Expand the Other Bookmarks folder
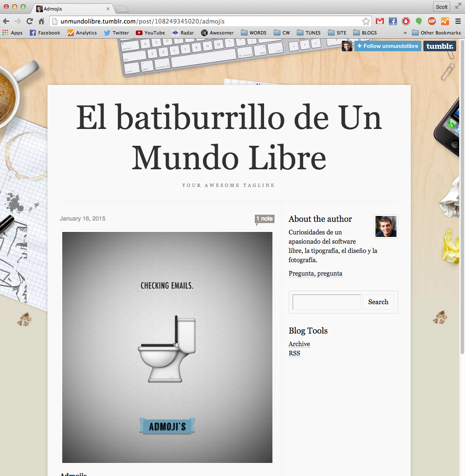 coord(436,33)
